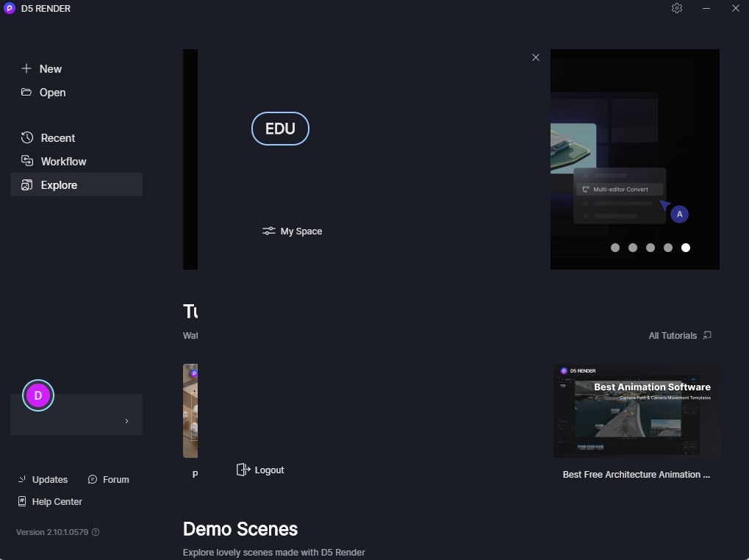Click the Updates arrow icon
The height and width of the screenshot is (560, 749).
pos(22,479)
